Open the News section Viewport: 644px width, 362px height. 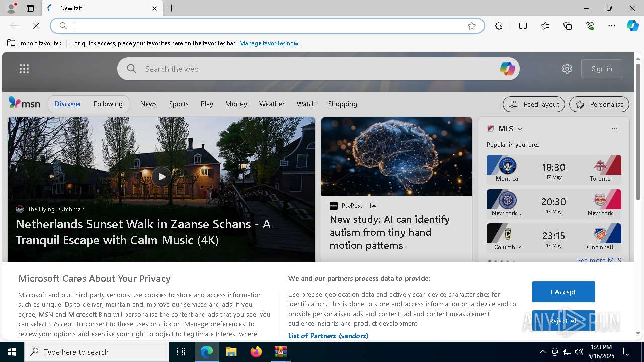[148, 104]
